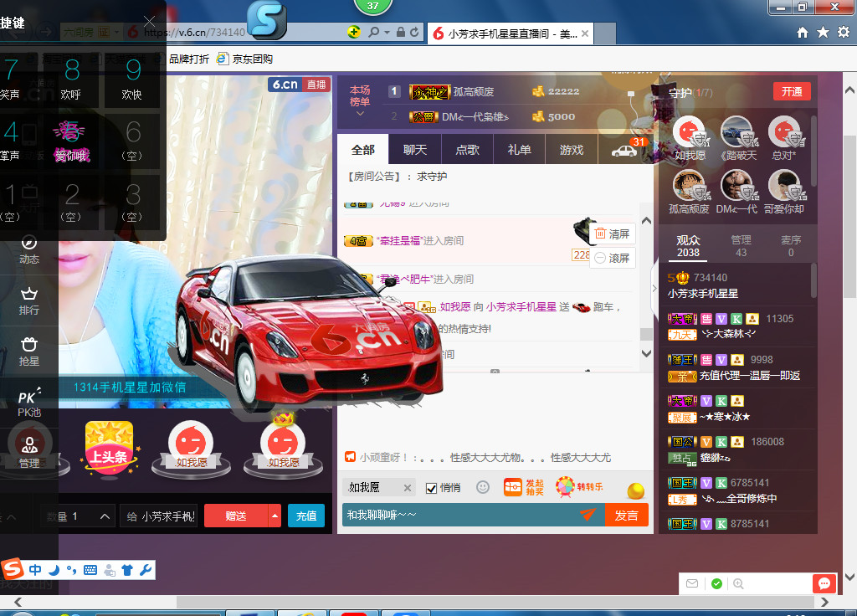
Task: Open the PK池 sidebar icon
Action: [29, 403]
